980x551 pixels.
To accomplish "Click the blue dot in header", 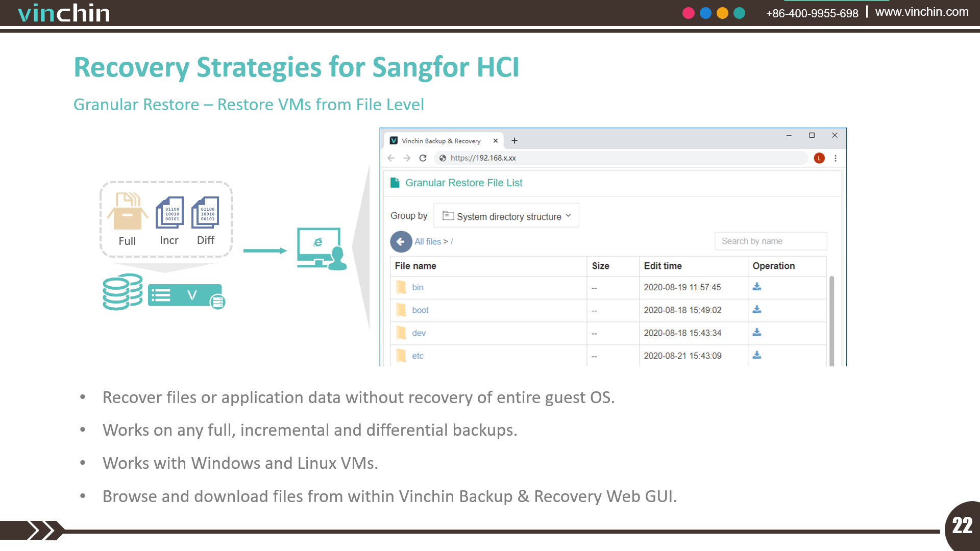I will (705, 13).
